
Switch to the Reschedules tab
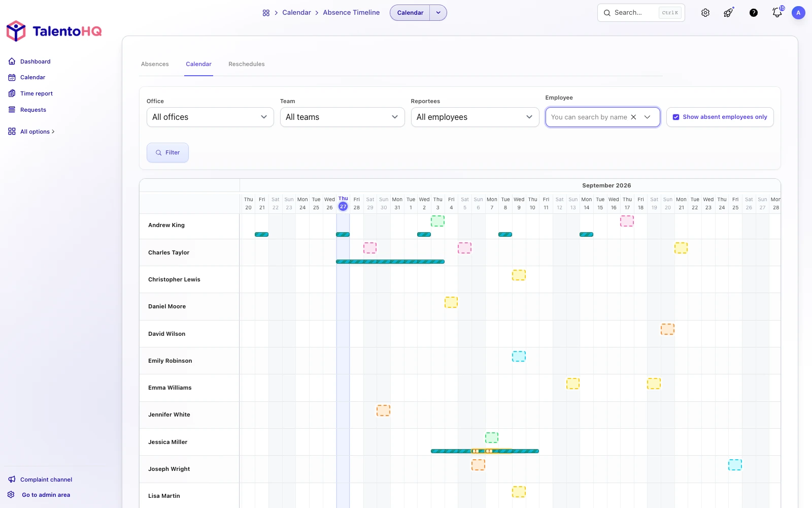click(247, 64)
